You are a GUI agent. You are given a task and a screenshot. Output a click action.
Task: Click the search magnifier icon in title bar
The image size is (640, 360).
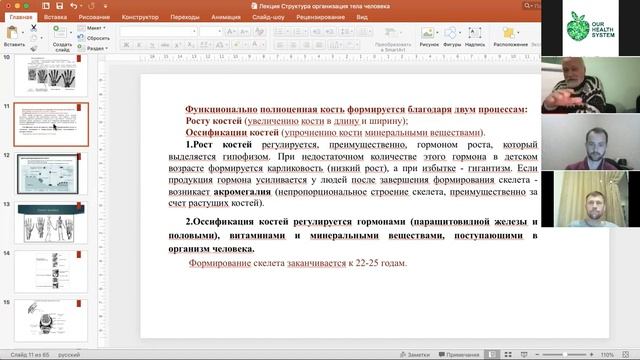[x=527, y=5]
